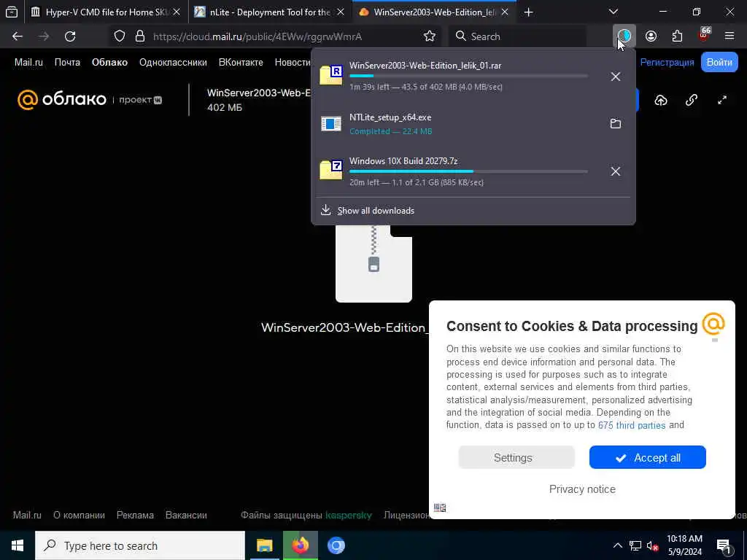Click the uBlock extension icon with badge 66
Screen dimensions: 747x560
point(704,35)
